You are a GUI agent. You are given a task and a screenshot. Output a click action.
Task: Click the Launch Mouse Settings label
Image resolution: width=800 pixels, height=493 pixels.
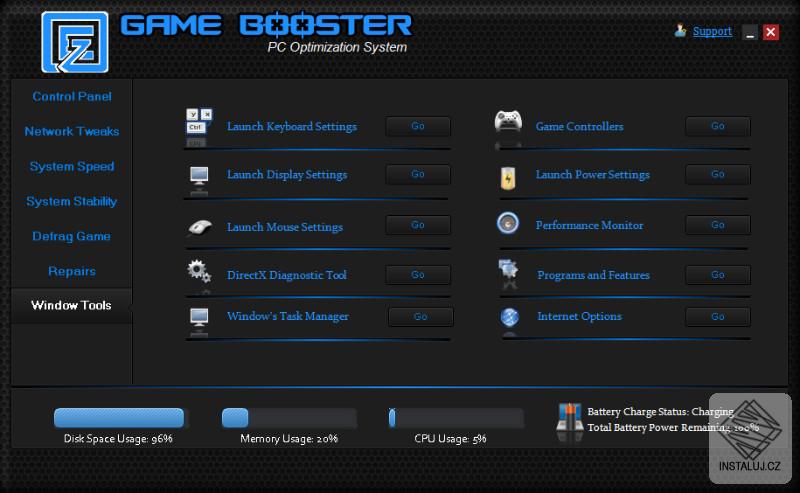[x=285, y=227]
